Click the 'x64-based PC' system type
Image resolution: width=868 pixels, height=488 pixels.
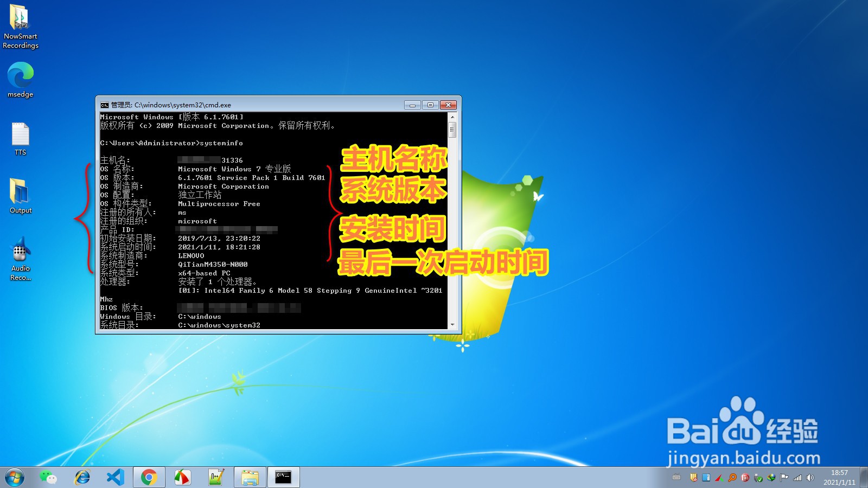[x=204, y=273]
